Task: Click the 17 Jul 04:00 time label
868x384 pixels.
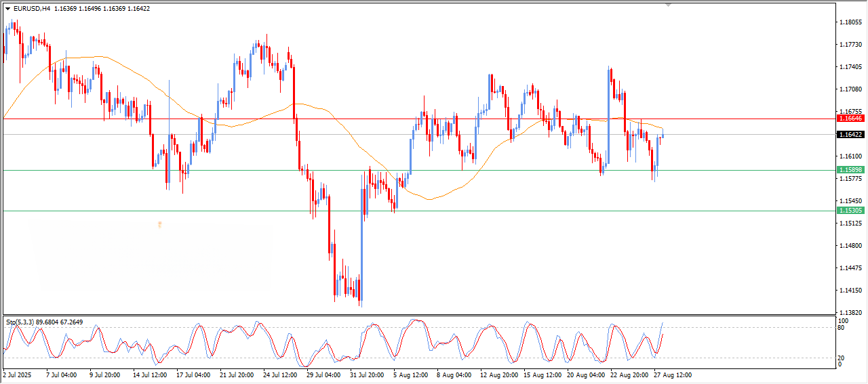Action: coord(193,375)
